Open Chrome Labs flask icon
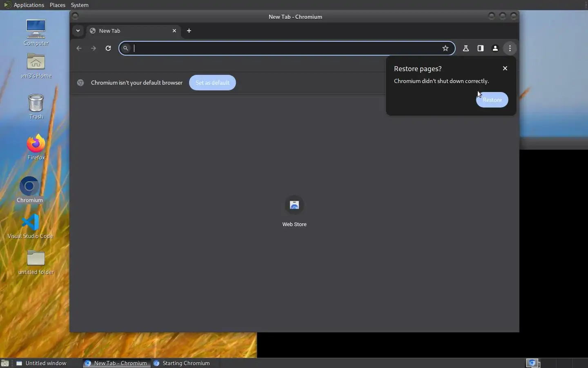Image resolution: width=588 pixels, height=368 pixels. (465, 48)
